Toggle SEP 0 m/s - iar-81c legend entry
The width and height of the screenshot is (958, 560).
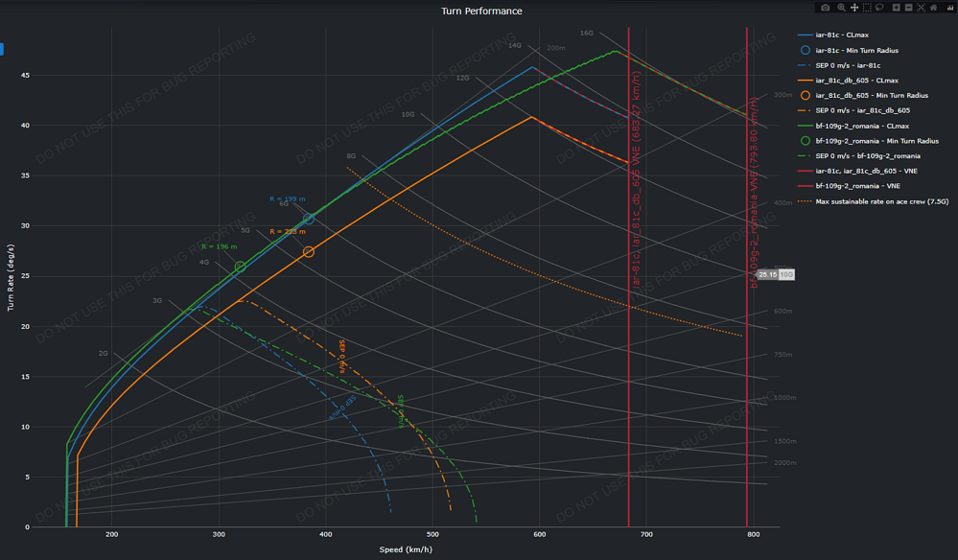839,65
